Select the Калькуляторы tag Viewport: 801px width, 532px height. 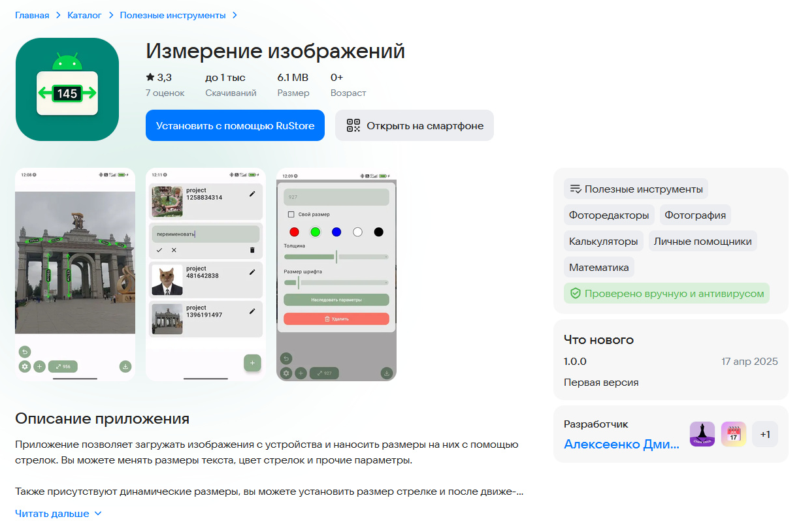(604, 241)
